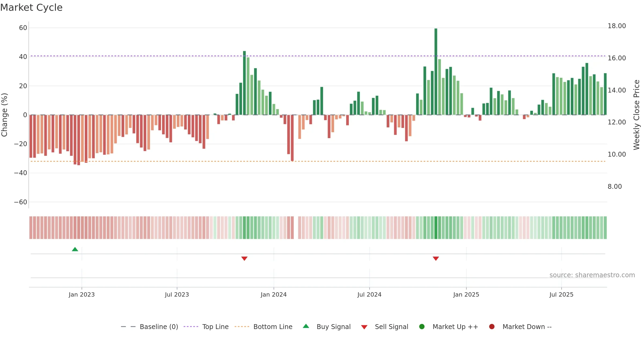The width and height of the screenshot is (644, 362).
Task: Toggle the Baseline (0) legend entry
Action: coord(149,327)
